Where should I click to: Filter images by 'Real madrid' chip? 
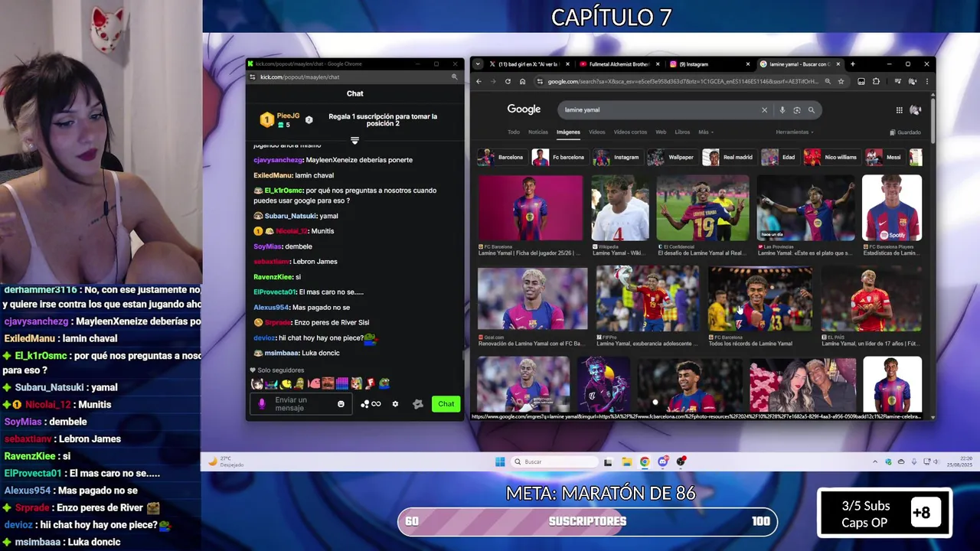pos(729,157)
